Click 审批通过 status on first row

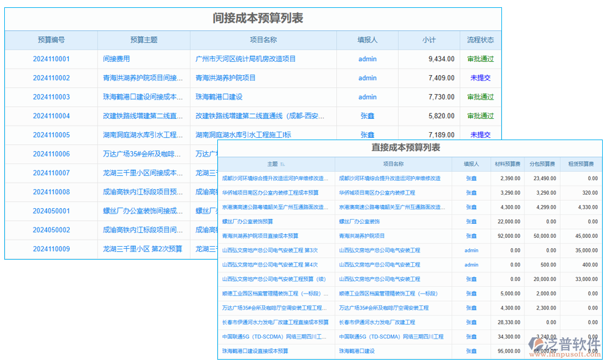pyautogui.click(x=480, y=59)
